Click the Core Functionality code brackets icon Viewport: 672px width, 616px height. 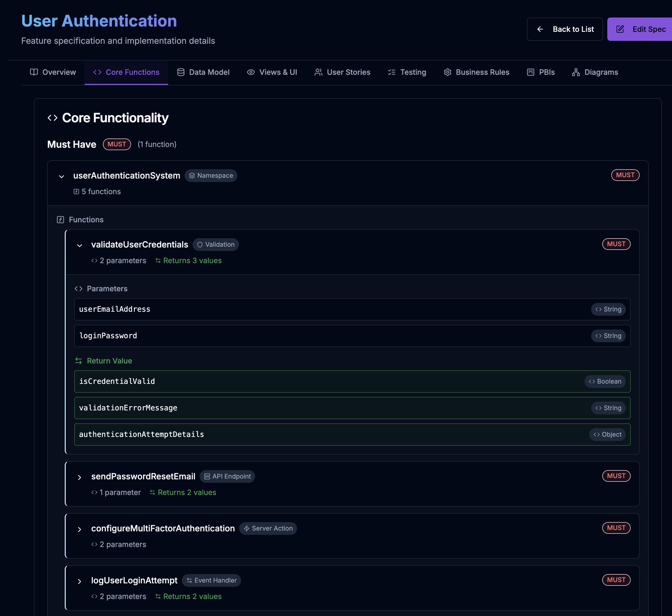(x=52, y=118)
